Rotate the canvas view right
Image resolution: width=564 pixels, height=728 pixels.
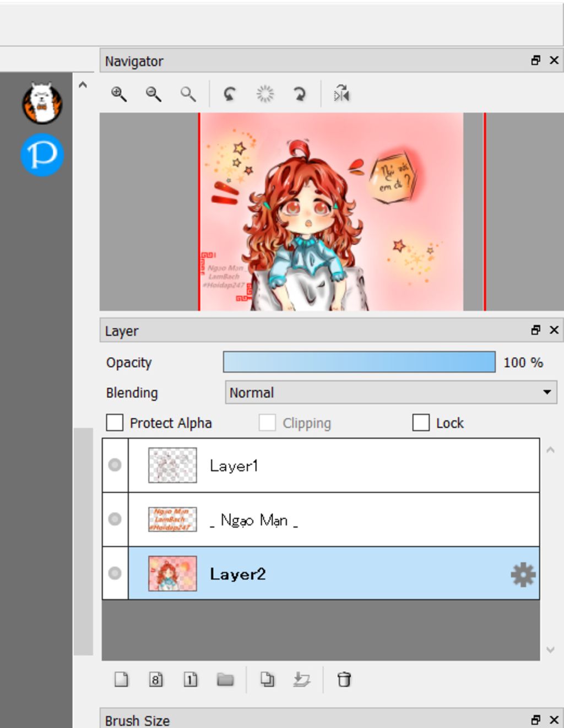tap(300, 94)
